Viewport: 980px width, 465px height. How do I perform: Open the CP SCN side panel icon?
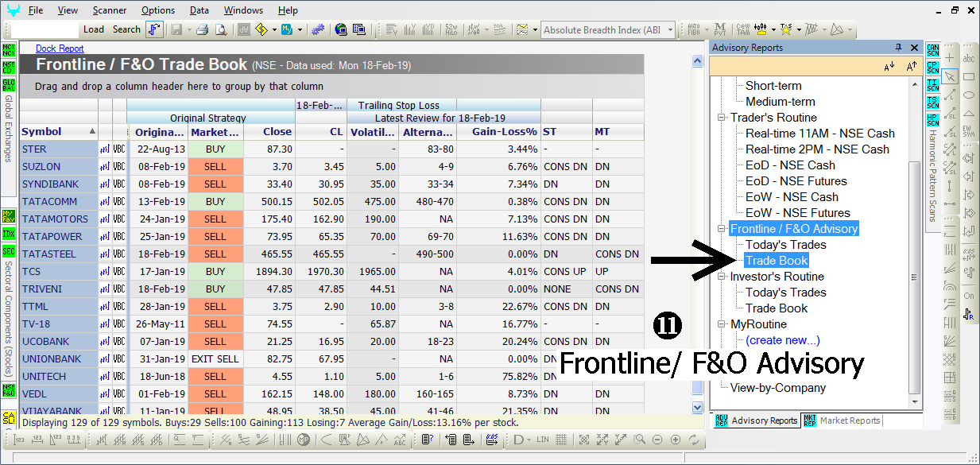tap(933, 68)
